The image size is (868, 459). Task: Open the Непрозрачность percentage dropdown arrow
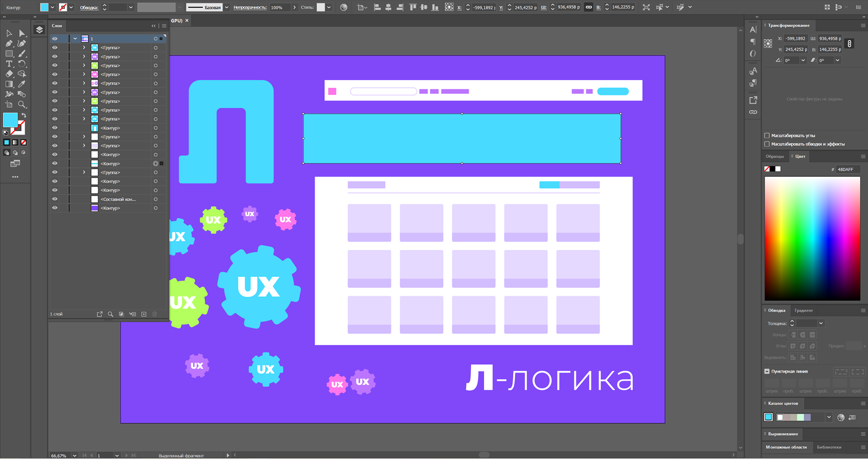[x=294, y=7]
